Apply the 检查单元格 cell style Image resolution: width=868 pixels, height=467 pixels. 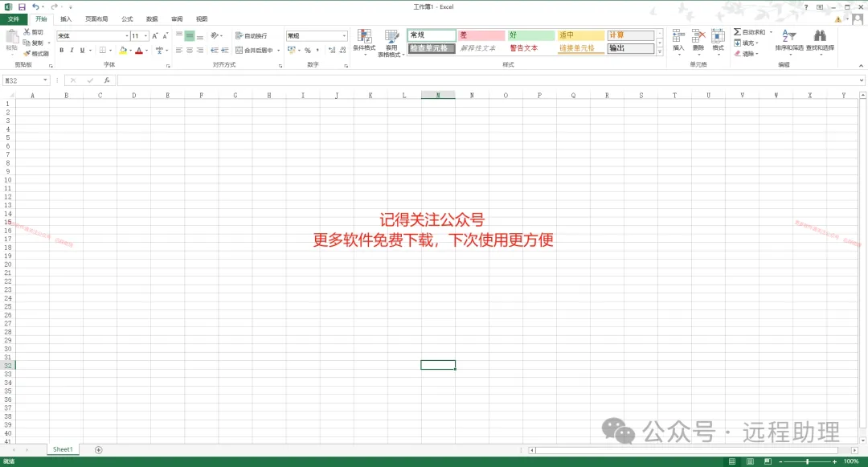coord(432,48)
